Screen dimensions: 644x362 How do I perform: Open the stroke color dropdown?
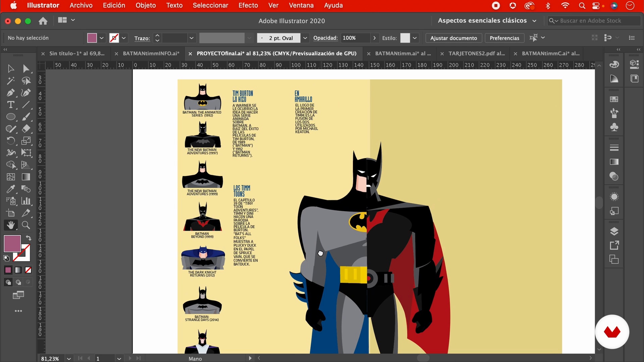click(124, 38)
